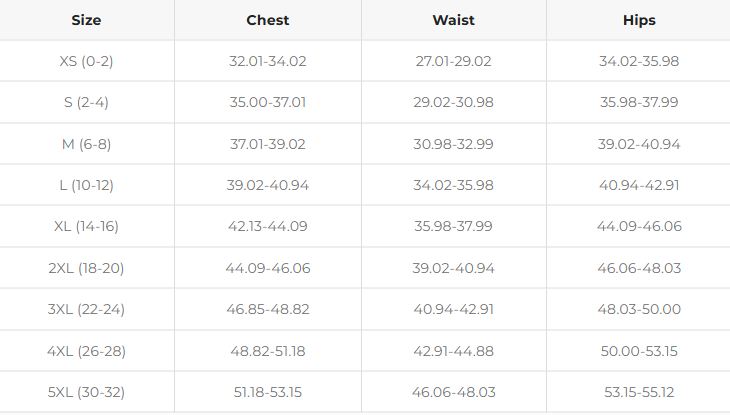The image size is (730, 415).
Task: Click chest value 51.18-53.15 for 5XL
Action: 267,392
